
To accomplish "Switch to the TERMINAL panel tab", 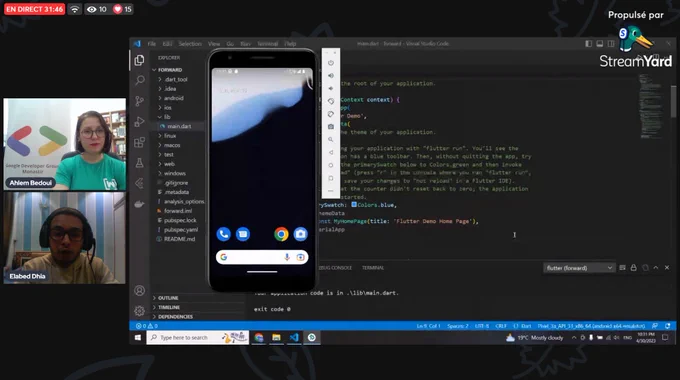I will click(373, 268).
